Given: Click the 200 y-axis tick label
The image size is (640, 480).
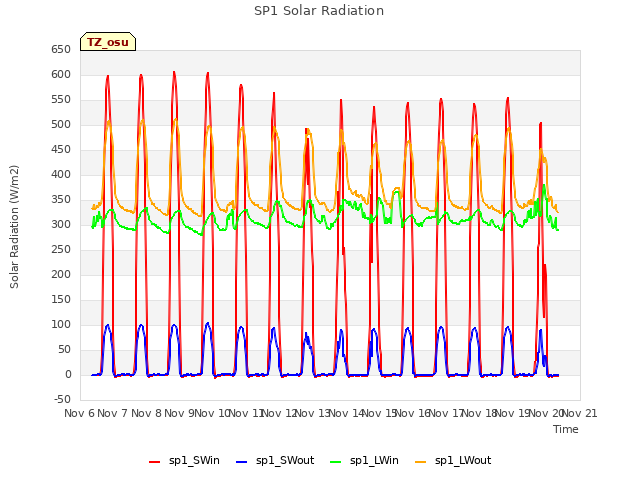Looking at the screenshot, I should [x=61, y=275].
